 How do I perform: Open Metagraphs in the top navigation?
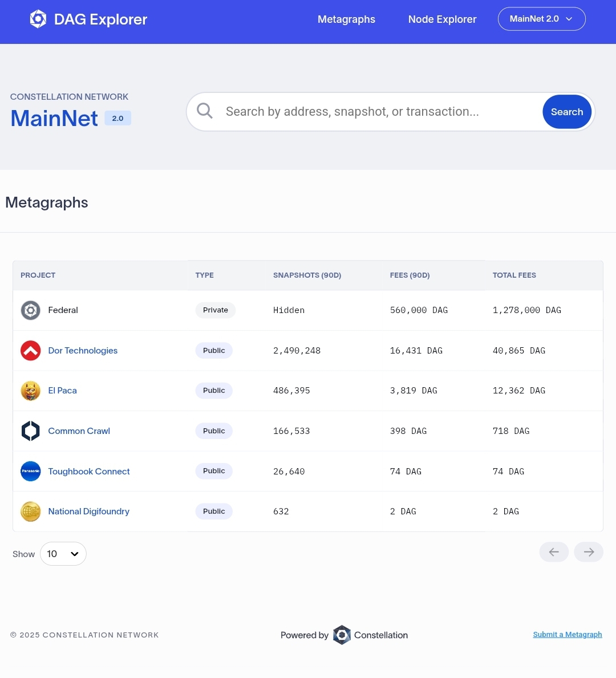(346, 19)
